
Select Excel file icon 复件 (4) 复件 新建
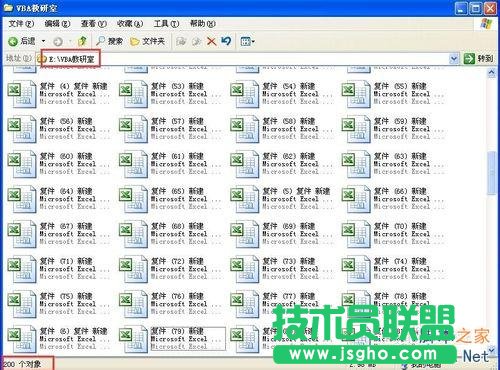click(22, 94)
